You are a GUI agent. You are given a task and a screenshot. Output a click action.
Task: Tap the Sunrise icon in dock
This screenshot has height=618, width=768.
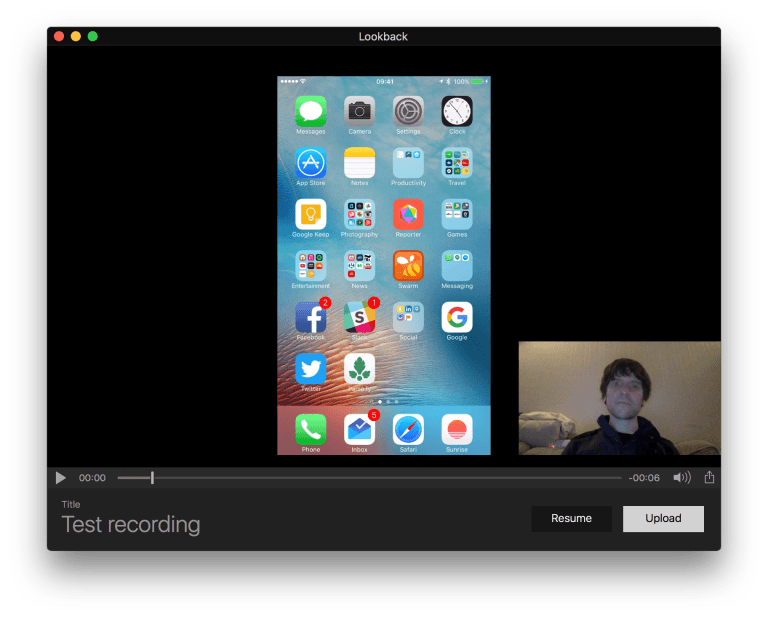pos(457,429)
